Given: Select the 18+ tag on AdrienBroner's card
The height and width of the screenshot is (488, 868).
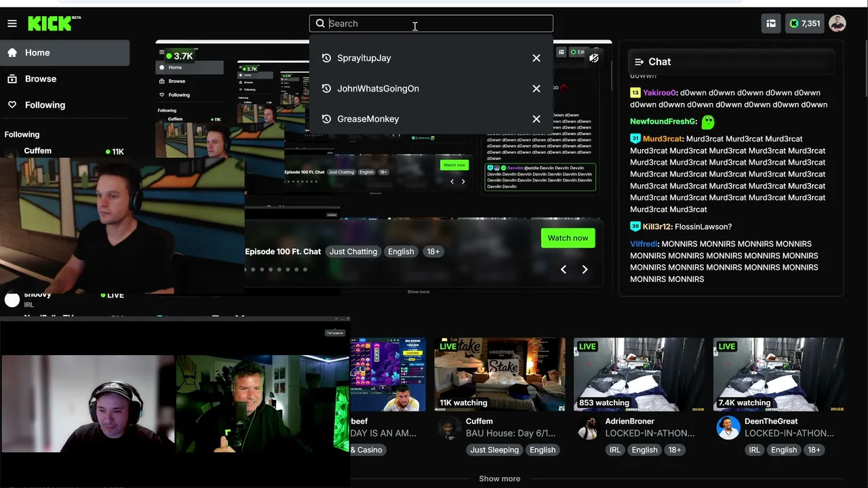Looking at the screenshot, I should click(675, 450).
